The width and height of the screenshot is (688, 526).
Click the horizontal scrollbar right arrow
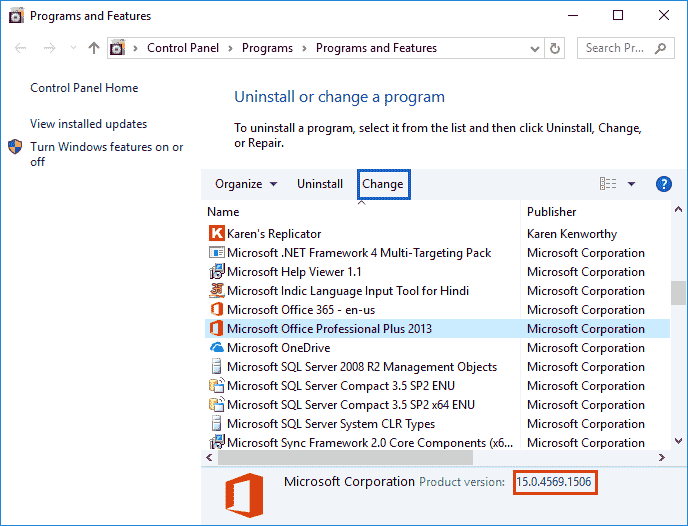click(x=662, y=458)
